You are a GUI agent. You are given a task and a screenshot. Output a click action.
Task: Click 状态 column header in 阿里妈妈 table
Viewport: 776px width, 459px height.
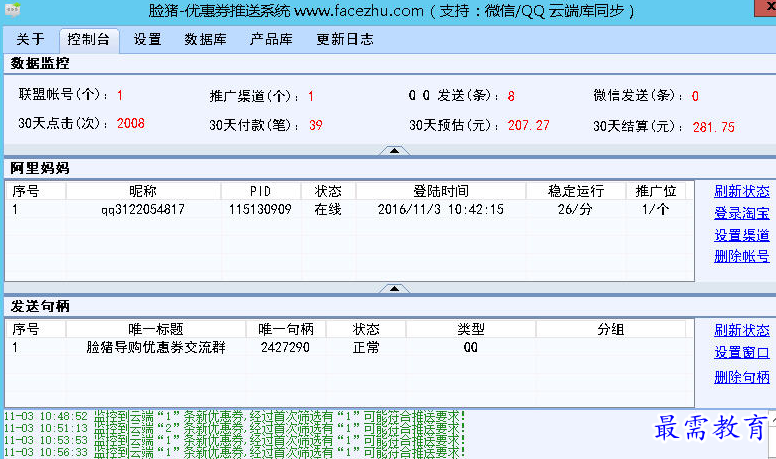point(328,191)
